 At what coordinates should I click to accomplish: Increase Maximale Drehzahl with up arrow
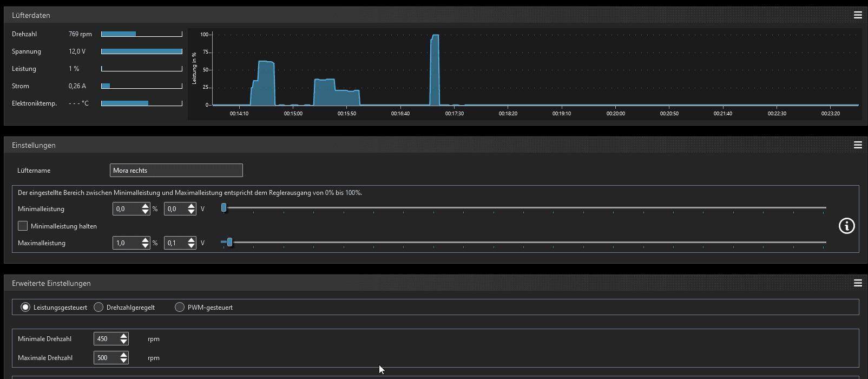[x=124, y=355]
